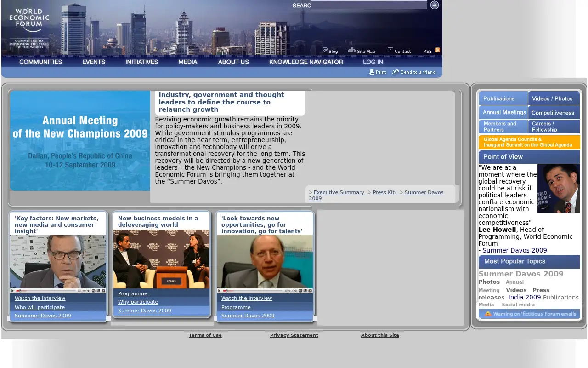588x368 pixels.
Task: Click the Annual Meeting of New Champions banner
Action: tap(80, 141)
